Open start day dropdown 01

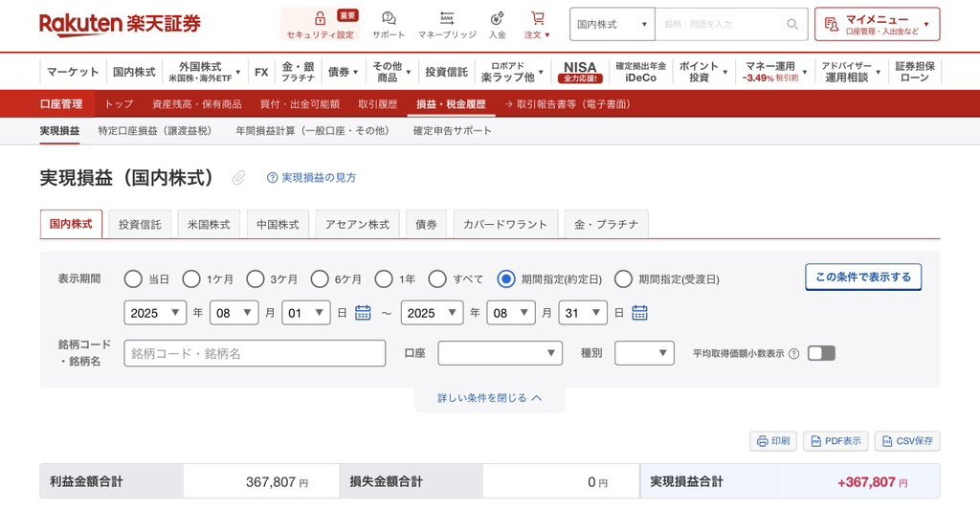306,313
